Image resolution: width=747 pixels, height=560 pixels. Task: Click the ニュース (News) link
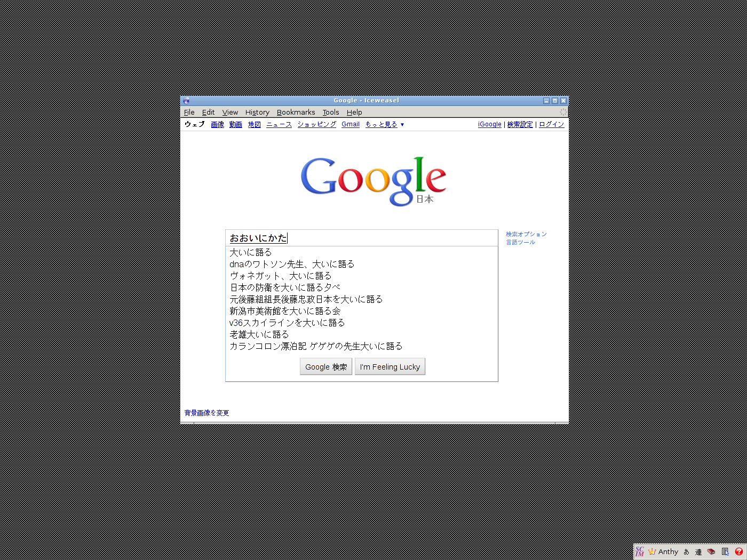coord(279,124)
